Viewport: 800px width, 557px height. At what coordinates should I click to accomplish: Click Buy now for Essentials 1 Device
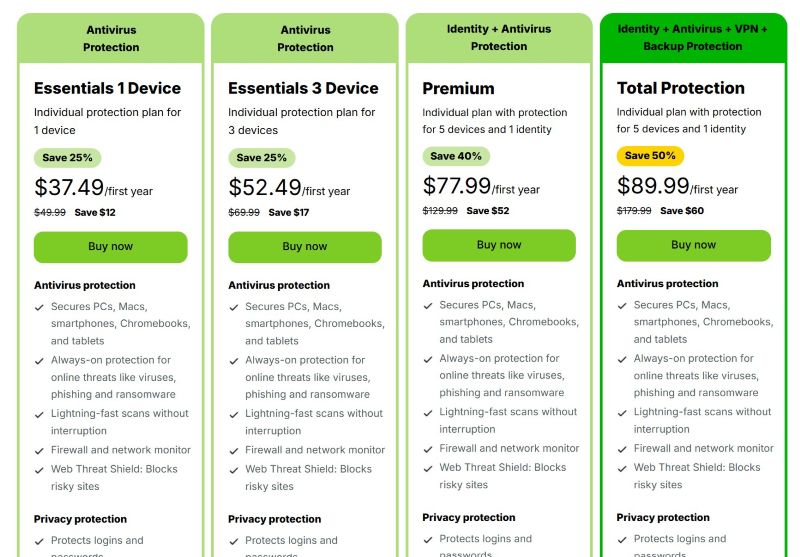[x=111, y=247]
